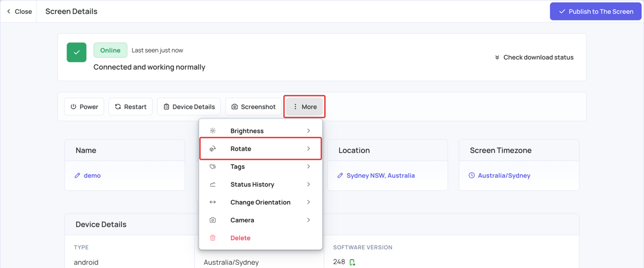Edit location Sydney NSW, Australia

(380, 175)
